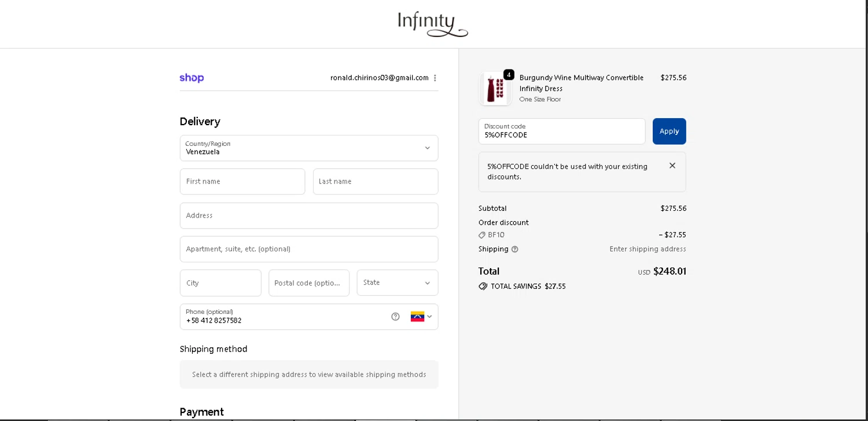The width and height of the screenshot is (868, 421).
Task: Open the Country/Region dropdown
Action: pos(309,148)
